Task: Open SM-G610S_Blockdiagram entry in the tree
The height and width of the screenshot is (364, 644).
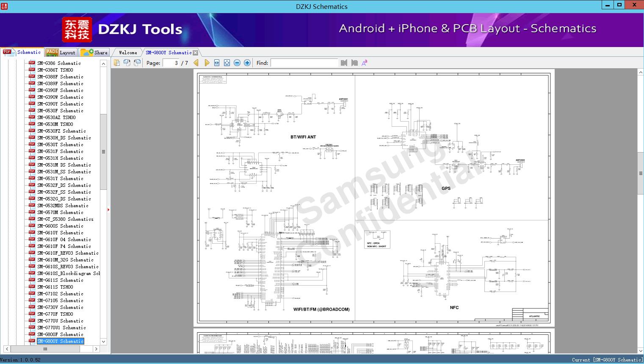Action: coord(69,273)
